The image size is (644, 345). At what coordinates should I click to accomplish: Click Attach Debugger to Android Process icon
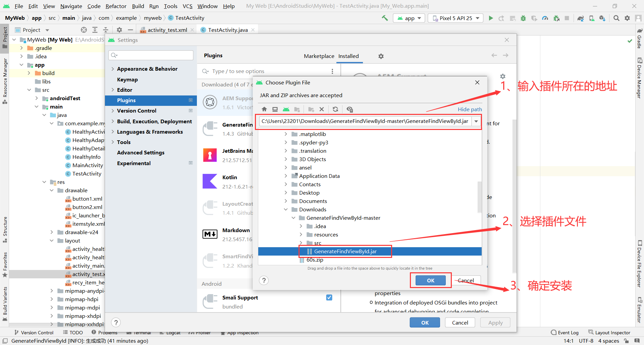[x=556, y=18]
